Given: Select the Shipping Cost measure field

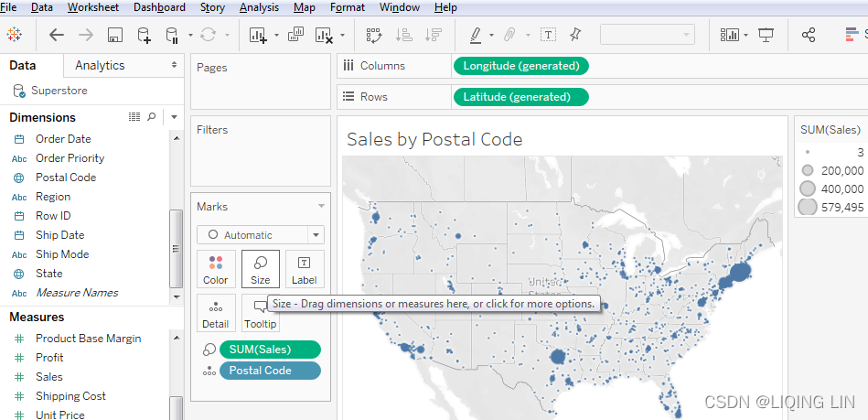Looking at the screenshot, I should tap(70, 396).
